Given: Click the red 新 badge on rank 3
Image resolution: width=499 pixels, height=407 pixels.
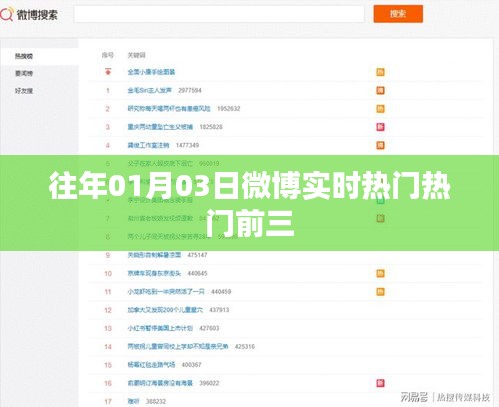Looking at the screenshot, I should 380,127.
